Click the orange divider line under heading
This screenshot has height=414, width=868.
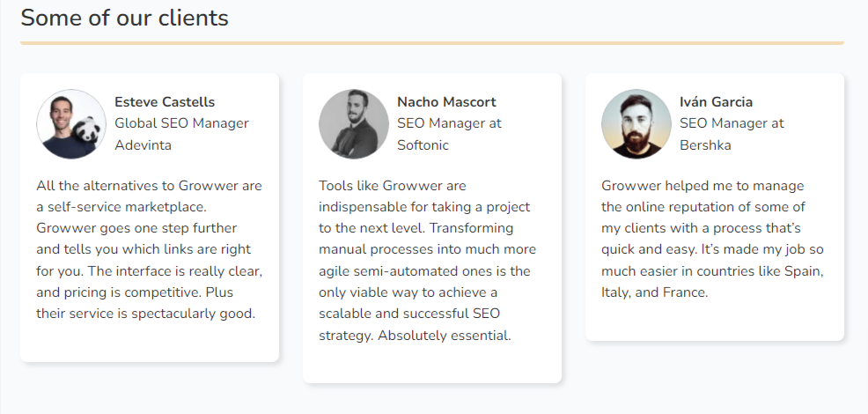tap(431, 42)
